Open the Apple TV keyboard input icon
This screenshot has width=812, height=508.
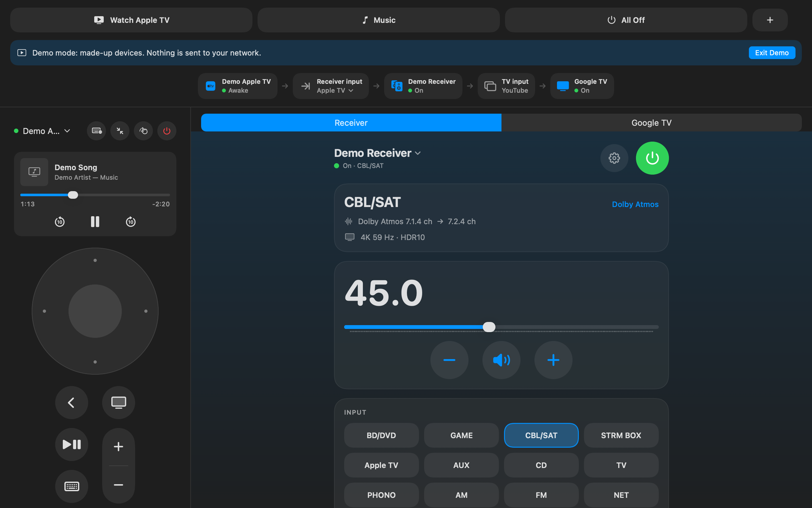96,131
